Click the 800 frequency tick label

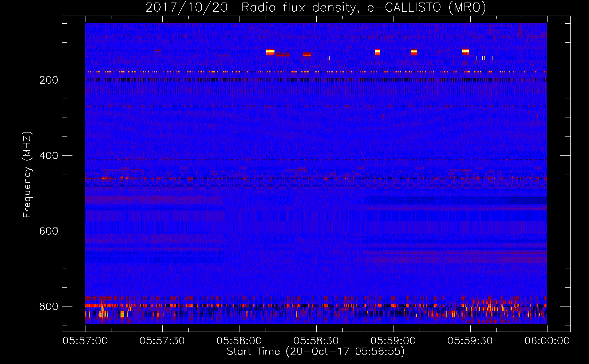coord(49,306)
